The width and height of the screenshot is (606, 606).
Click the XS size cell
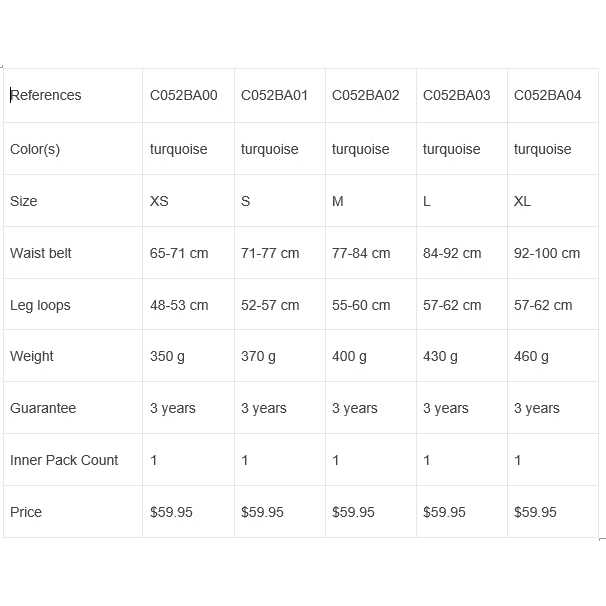tap(160, 201)
